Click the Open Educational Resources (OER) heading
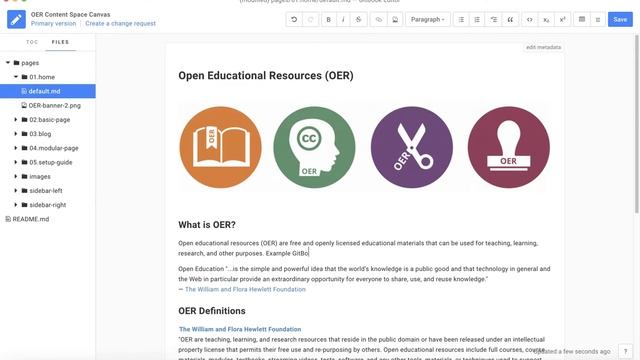 [266, 76]
